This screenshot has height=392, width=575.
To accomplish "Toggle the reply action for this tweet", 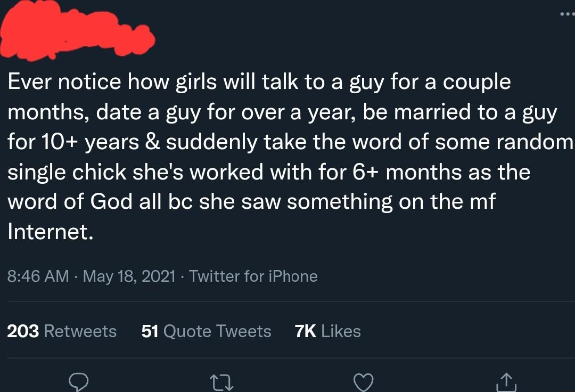I will click(79, 380).
